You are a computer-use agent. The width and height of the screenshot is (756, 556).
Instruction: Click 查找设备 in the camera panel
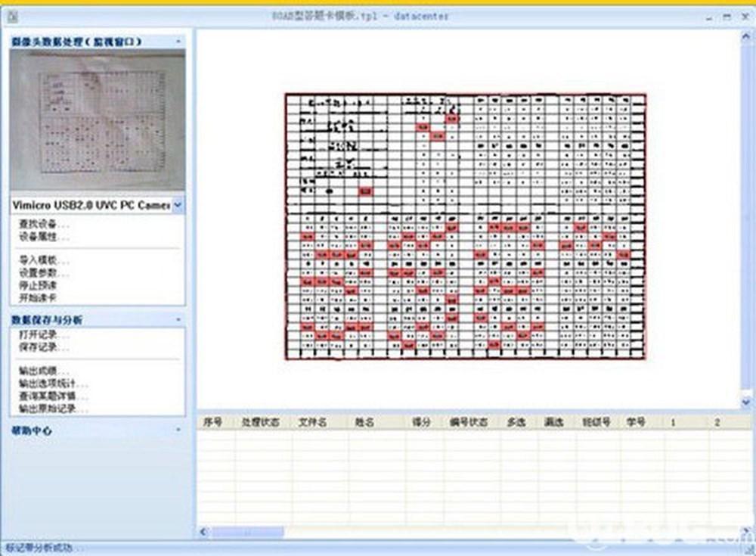(x=43, y=224)
